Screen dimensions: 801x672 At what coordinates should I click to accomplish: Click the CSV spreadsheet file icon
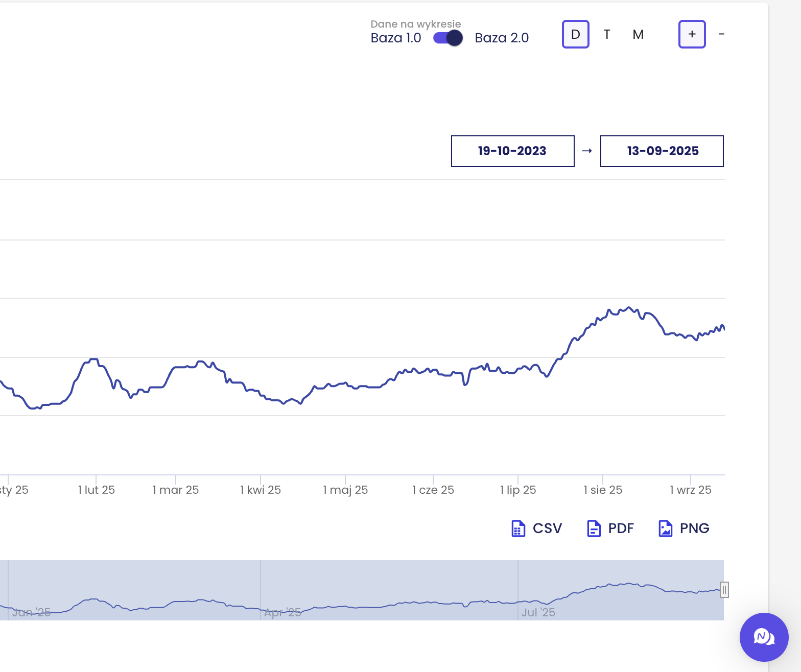[x=518, y=529]
